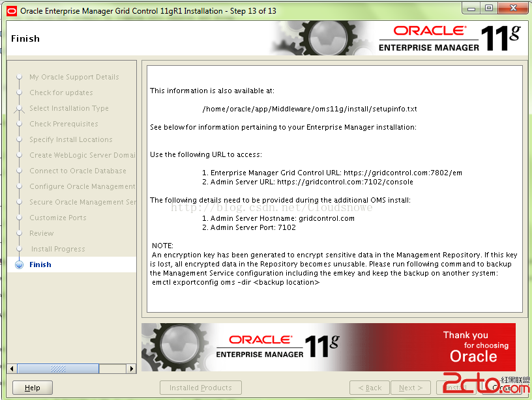
Task: Go back with the Back button
Action: 370,388
